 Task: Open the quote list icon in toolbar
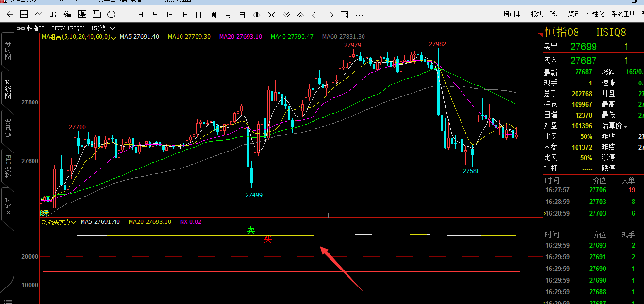[24, 15]
